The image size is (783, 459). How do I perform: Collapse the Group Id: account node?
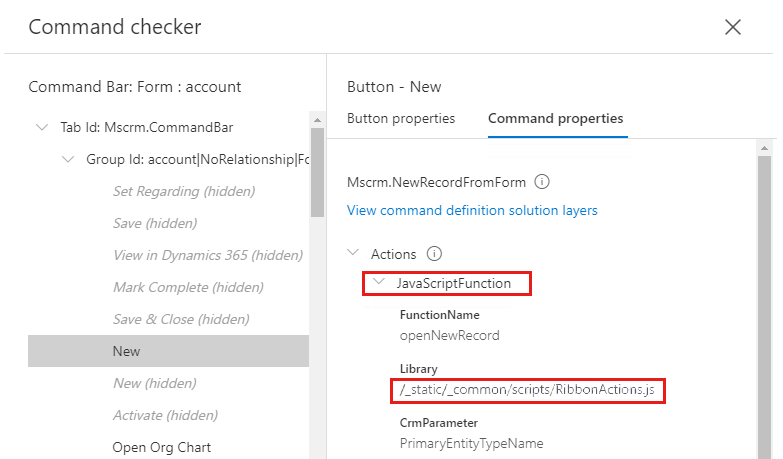click(68, 159)
